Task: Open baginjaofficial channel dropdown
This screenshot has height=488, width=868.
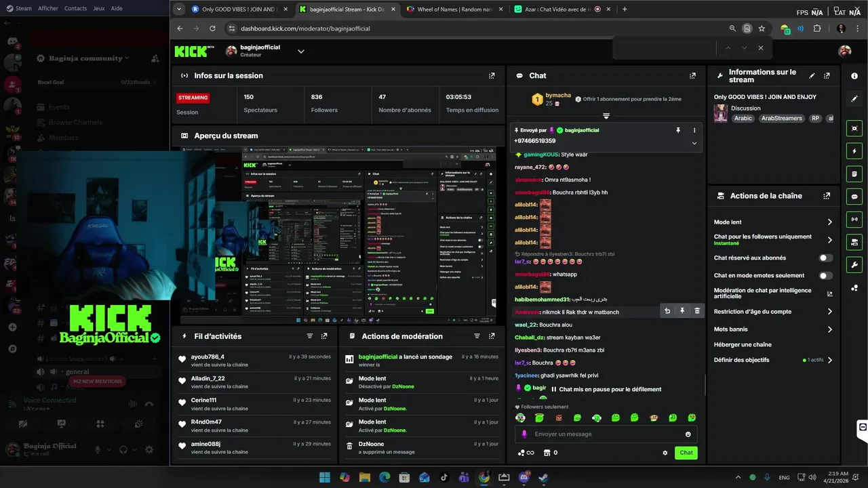Action: pos(301,52)
